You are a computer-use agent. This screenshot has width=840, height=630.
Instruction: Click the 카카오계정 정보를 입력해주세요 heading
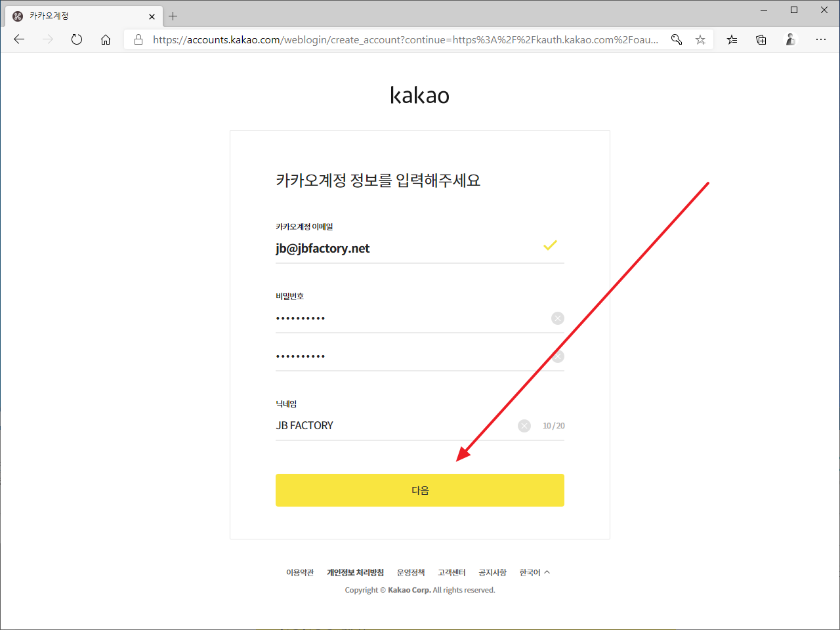point(378,180)
